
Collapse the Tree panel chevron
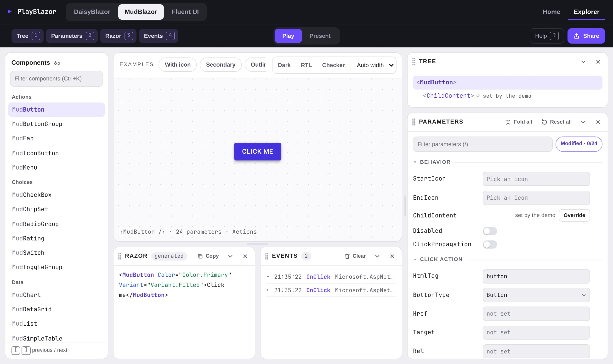(583, 62)
